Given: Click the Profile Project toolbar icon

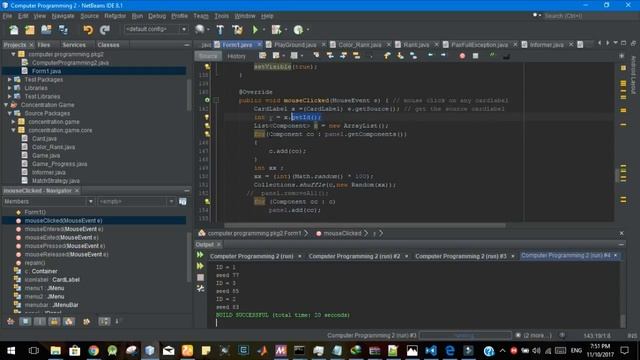Looking at the screenshot, I should coord(298,30).
